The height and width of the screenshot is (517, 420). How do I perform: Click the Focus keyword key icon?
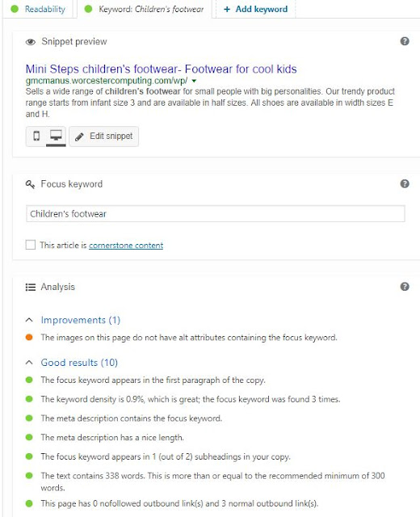[x=30, y=184]
